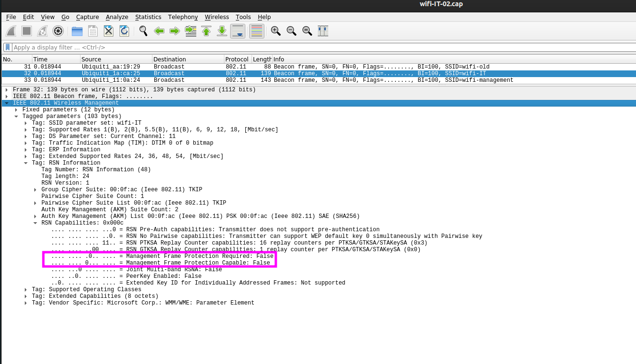Open the Wireless menu
The width and height of the screenshot is (636, 364).
[217, 17]
